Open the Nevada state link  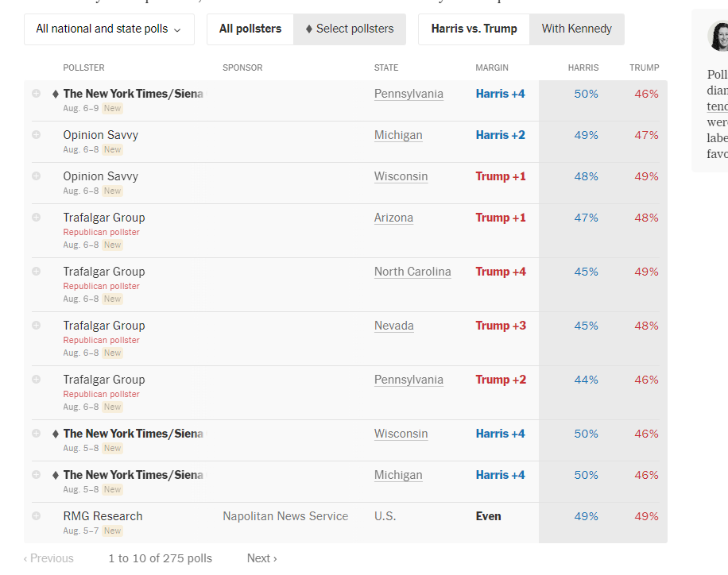[x=394, y=326]
